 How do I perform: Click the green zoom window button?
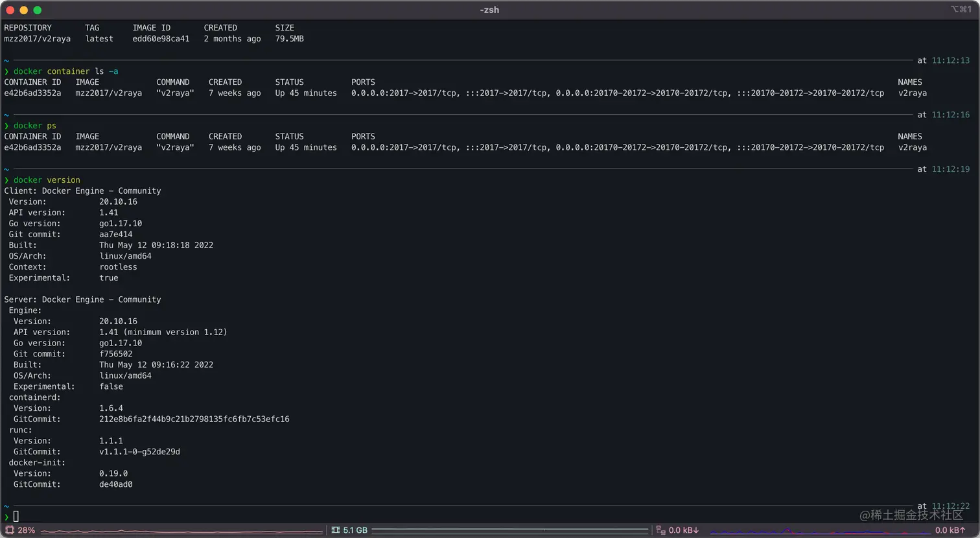[38, 10]
